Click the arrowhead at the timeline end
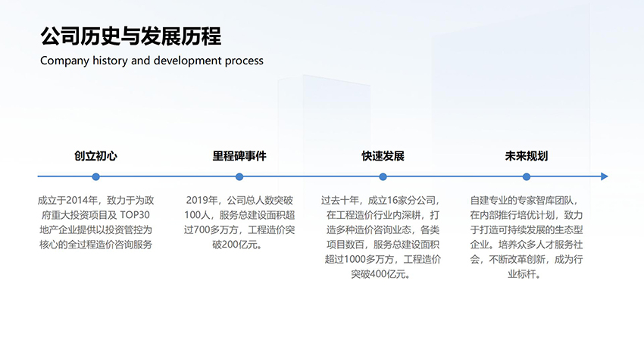 click(x=604, y=176)
